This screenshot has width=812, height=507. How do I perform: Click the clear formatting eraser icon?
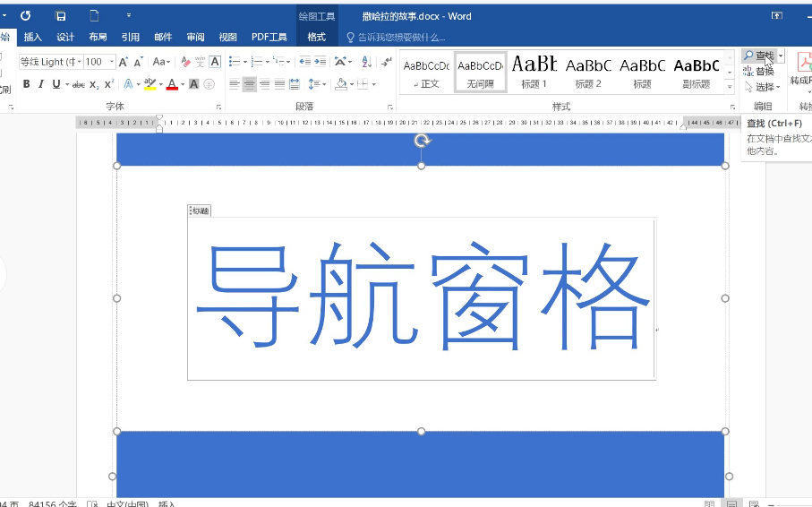tap(185, 62)
